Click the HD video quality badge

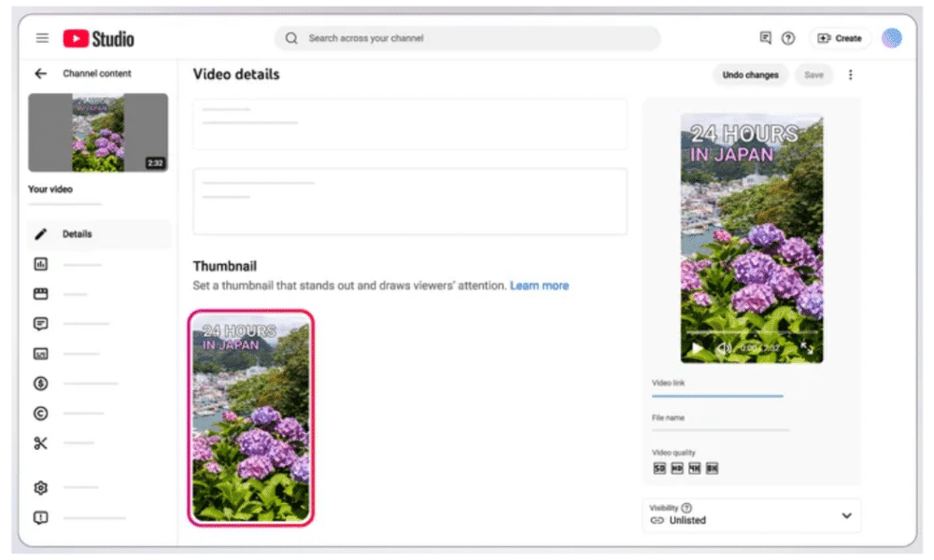tap(676, 469)
